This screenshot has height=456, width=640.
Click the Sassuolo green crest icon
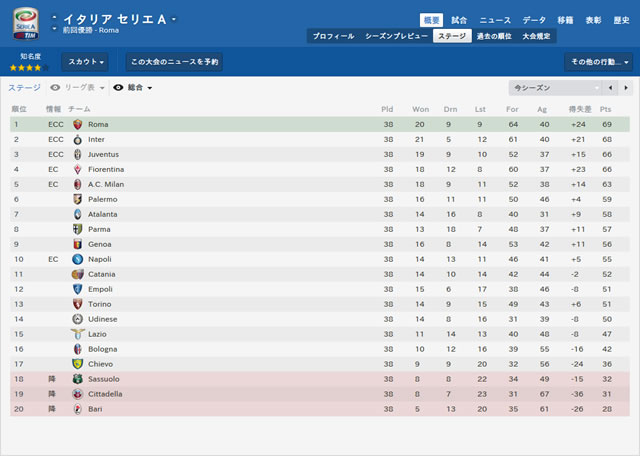tap(78, 379)
